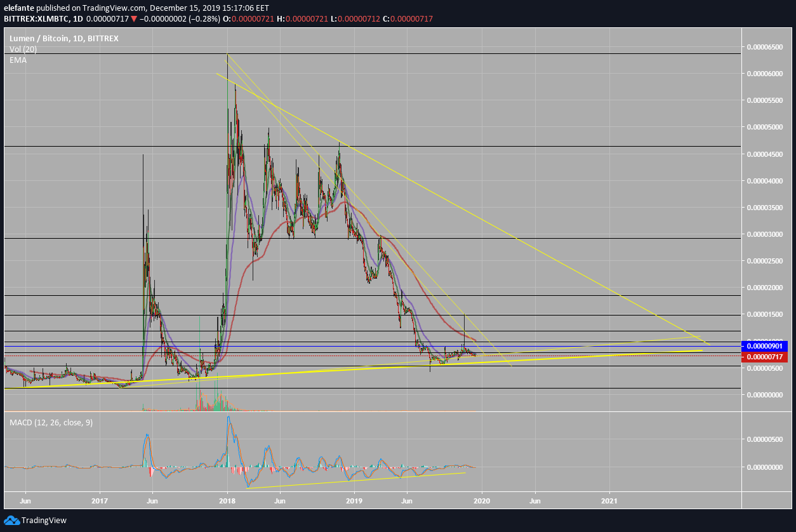The image size is (796, 532).
Task: Select the 'EMA' indicator label
Action: [18, 60]
